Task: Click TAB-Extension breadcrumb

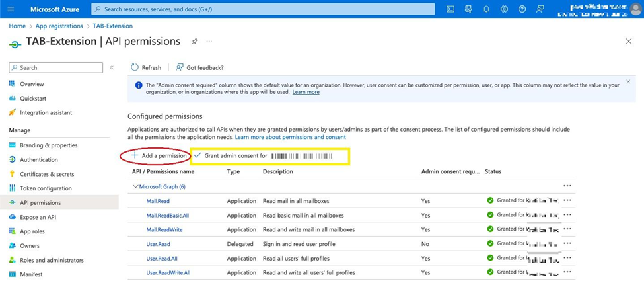Action: [113, 26]
